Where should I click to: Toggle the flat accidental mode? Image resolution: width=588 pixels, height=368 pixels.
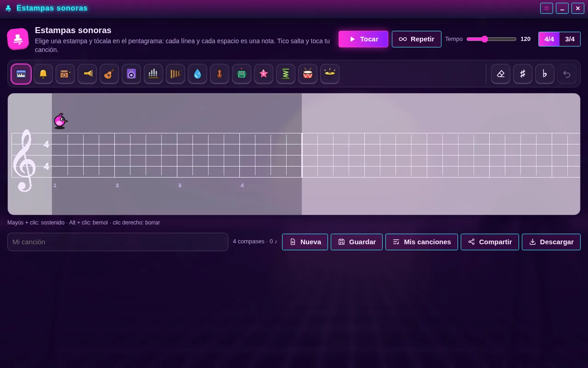point(545,74)
